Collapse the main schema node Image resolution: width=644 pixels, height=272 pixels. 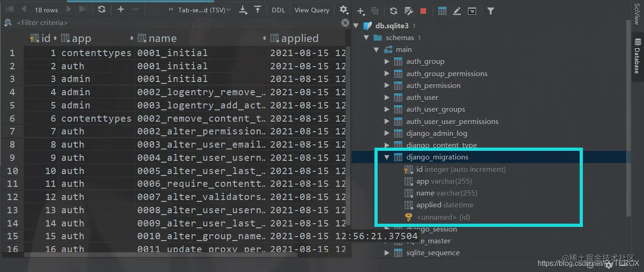376,50
